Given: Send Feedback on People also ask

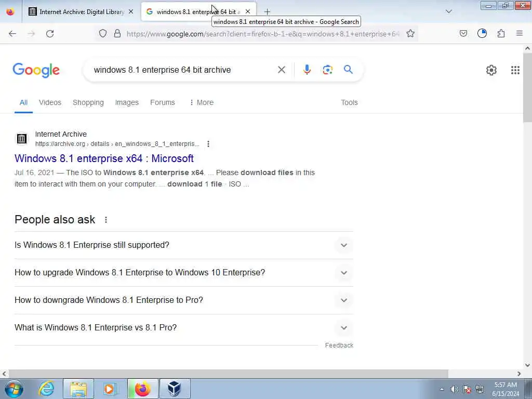Looking at the screenshot, I should [x=339, y=345].
